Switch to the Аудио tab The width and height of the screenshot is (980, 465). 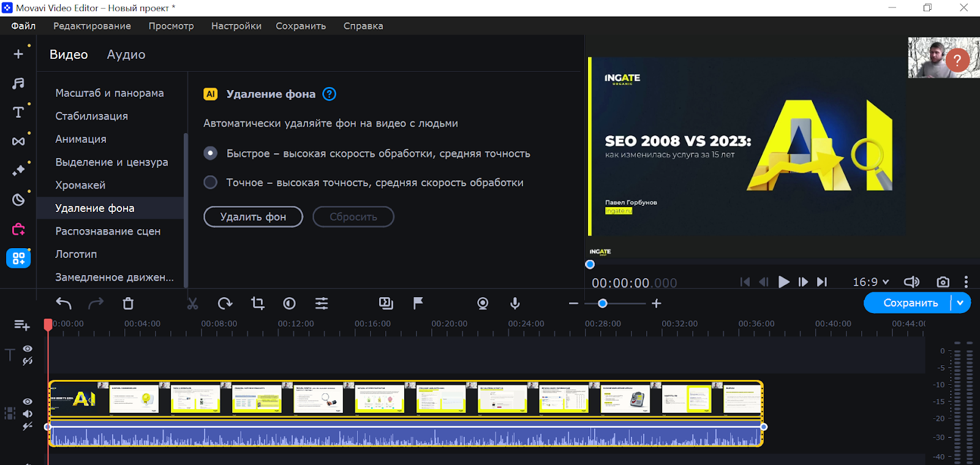[x=126, y=55]
